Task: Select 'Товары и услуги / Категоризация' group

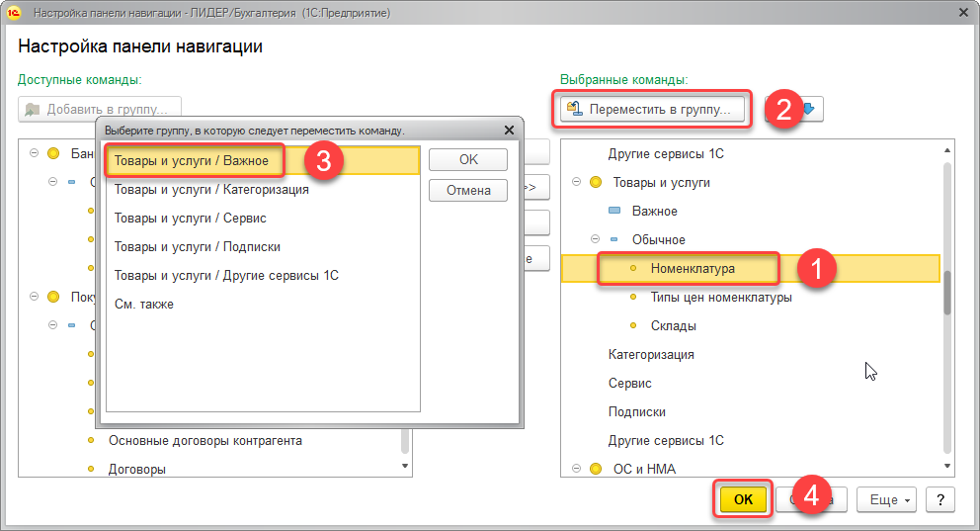Action: [263, 190]
